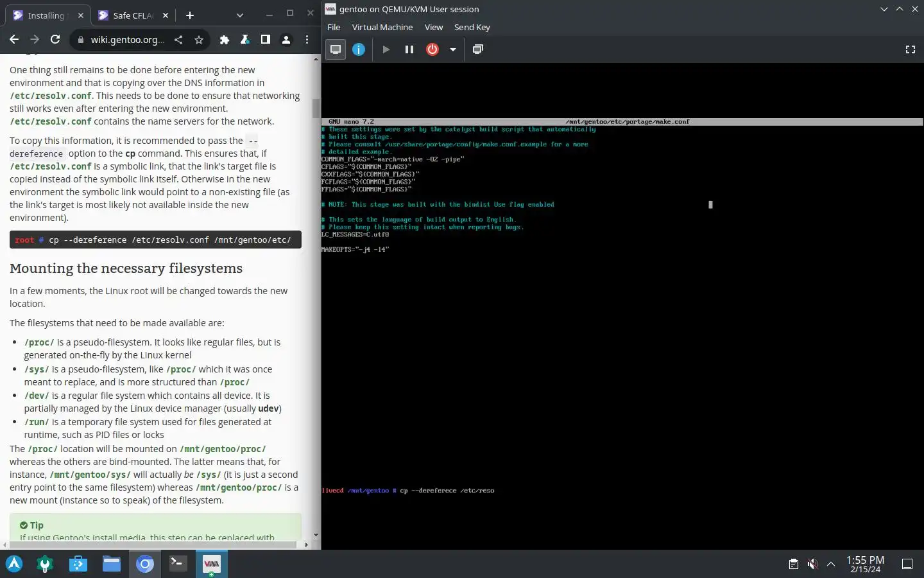The height and width of the screenshot is (578, 924).
Task: Bookmark this page with the star icon
Action: (199, 40)
